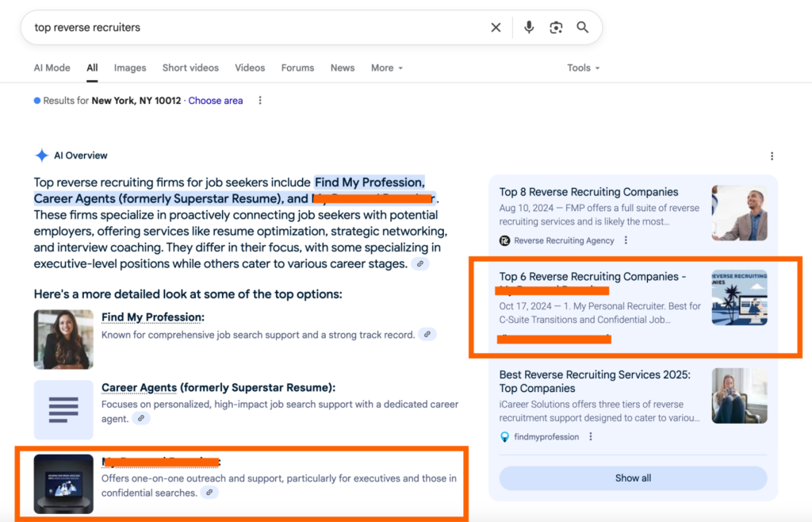Open the Short videos tab
This screenshot has width=812, height=522.
point(190,68)
